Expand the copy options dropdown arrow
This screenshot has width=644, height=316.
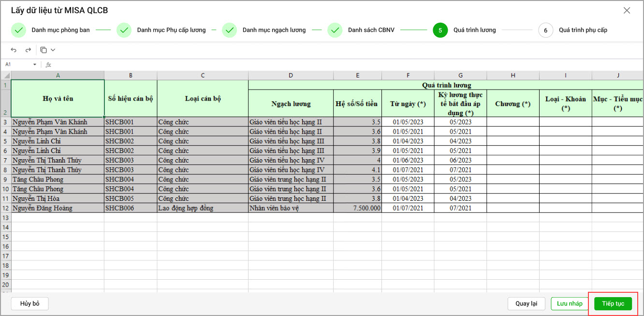click(53, 50)
